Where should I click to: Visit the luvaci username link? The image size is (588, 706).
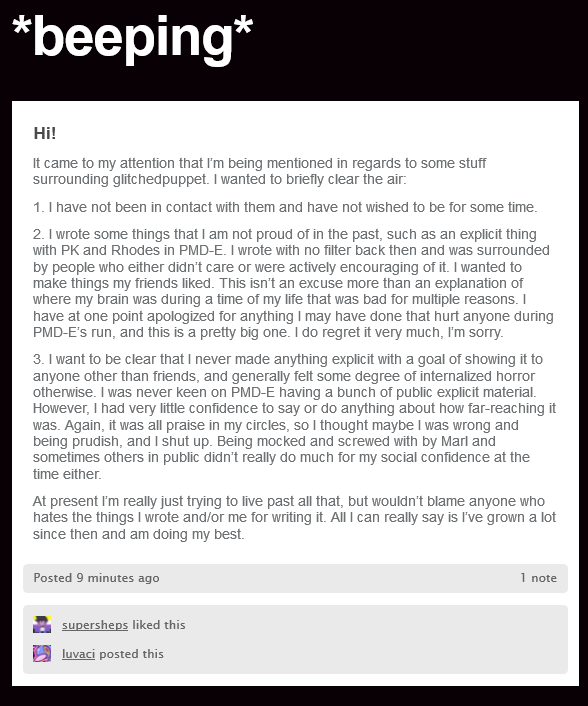[78, 654]
